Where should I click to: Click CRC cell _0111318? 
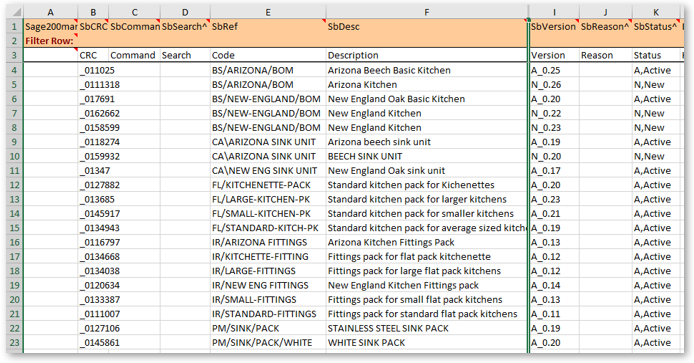point(93,85)
